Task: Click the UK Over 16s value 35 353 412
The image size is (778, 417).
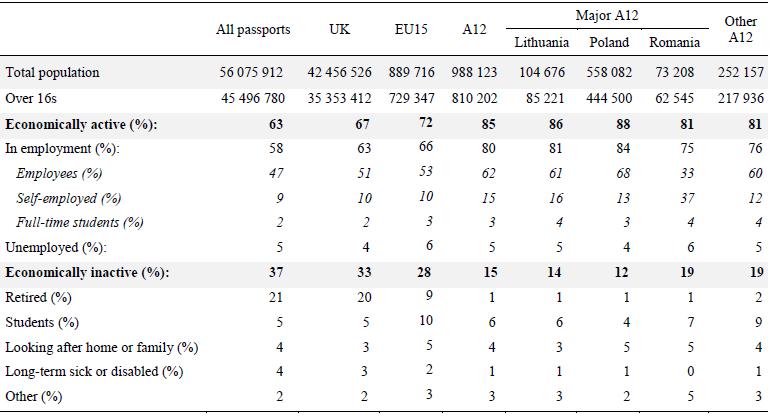Action: point(340,98)
